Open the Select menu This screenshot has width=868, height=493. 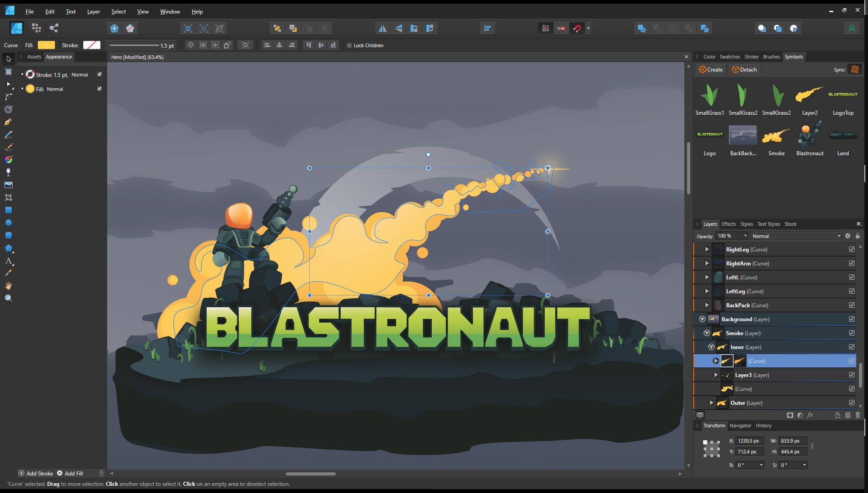[x=118, y=12]
